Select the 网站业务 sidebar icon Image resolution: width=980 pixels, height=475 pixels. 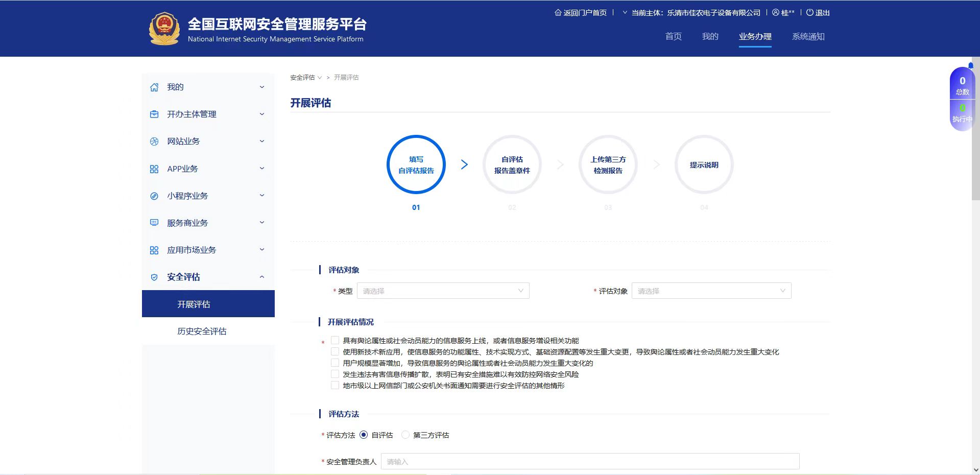(155, 141)
